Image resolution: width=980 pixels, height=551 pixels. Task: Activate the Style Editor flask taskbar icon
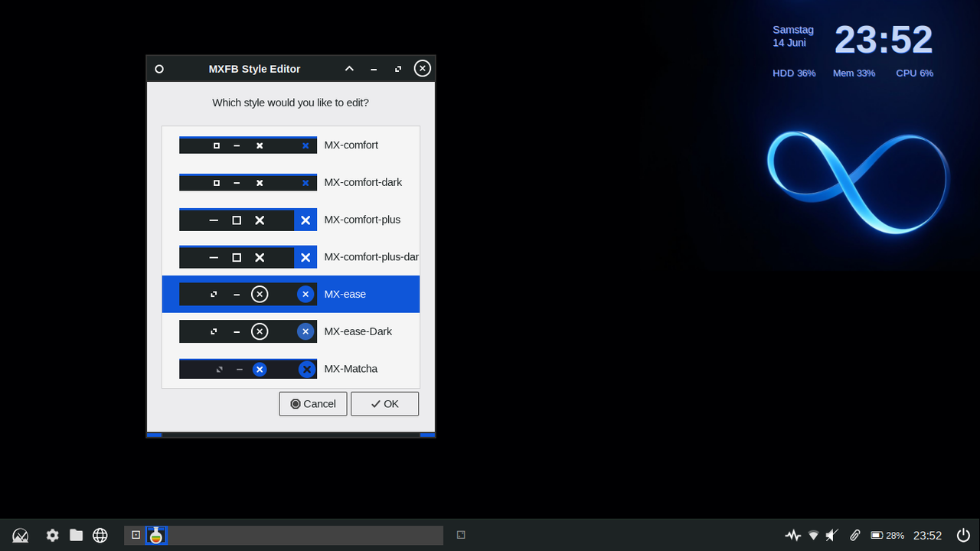coord(156,535)
